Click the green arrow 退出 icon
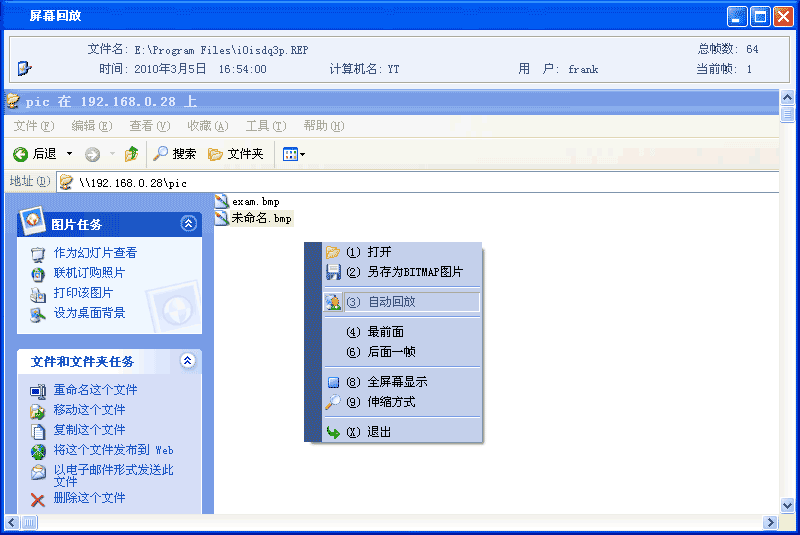Image resolution: width=800 pixels, height=535 pixels. [334, 432]
